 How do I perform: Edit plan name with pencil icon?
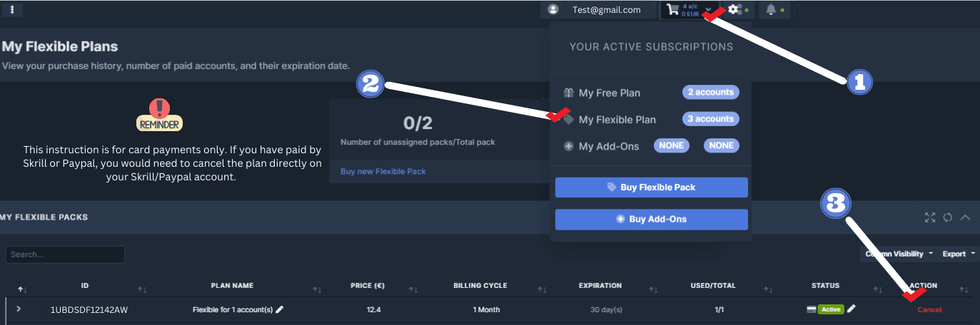coord(280,309)
